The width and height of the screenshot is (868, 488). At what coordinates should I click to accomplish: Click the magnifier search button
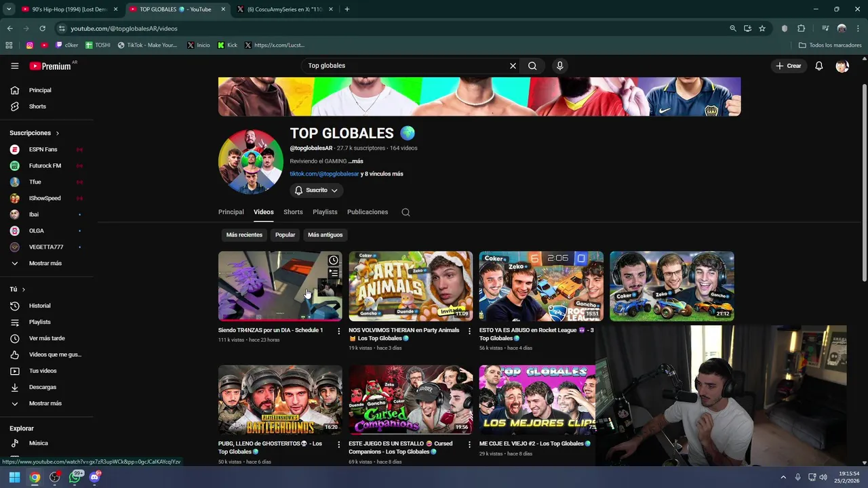[x=532, y=66]
